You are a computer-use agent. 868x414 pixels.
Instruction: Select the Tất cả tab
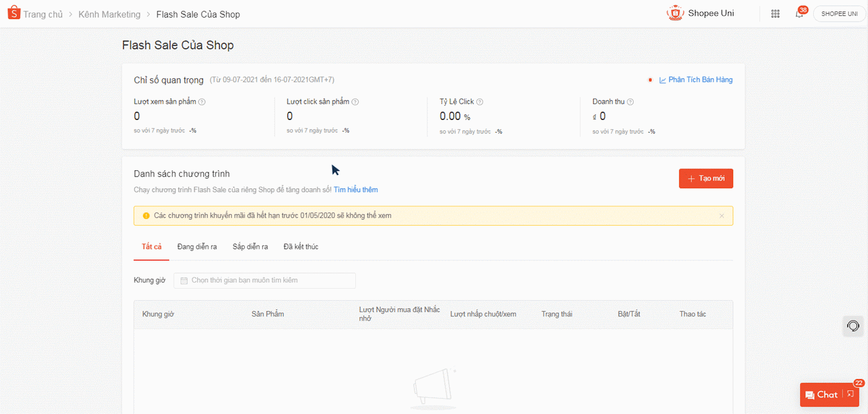[x=152, y=247]
